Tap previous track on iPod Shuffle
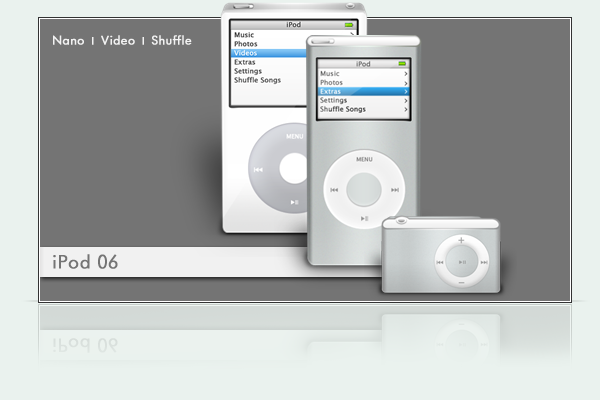600x400 pixels. pyautogui.click(x=440, y=262)
